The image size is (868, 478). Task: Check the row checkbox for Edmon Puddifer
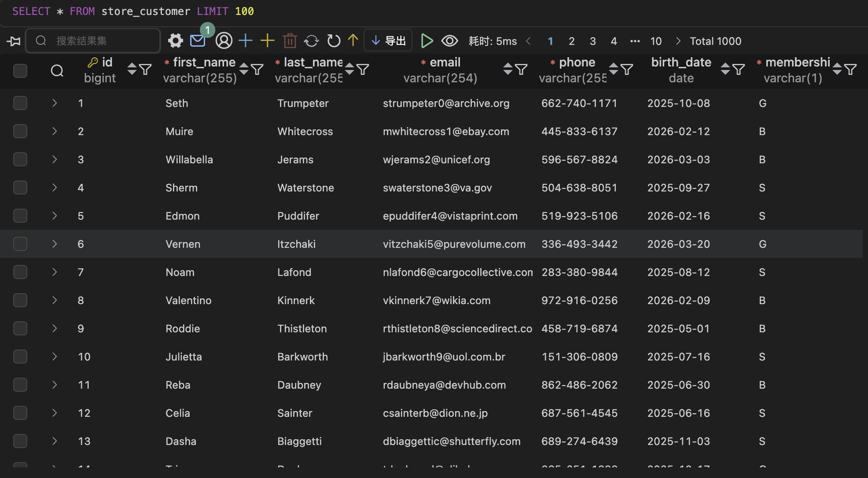(20, 216)
